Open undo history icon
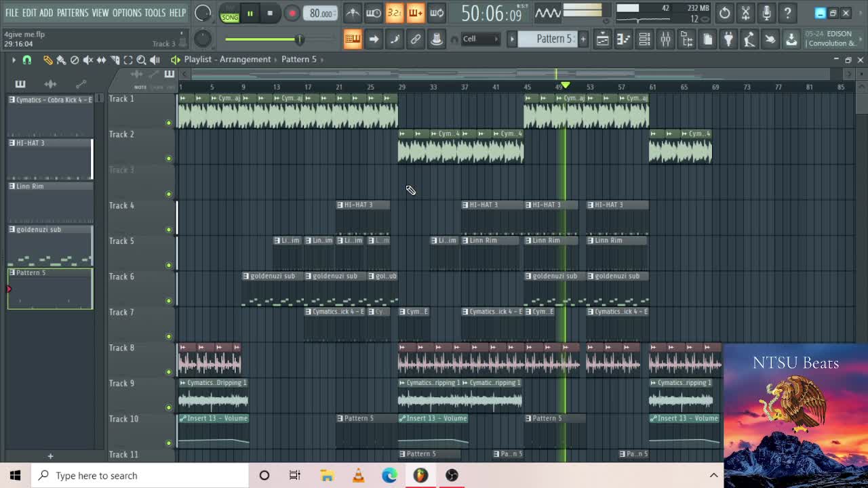 tap(724, 13)
